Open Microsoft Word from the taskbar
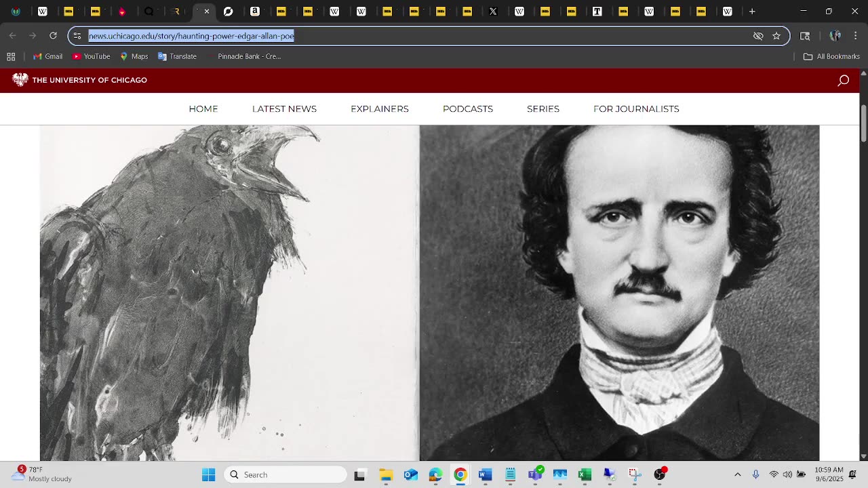868x488 pixels. (x=485, y=474)
